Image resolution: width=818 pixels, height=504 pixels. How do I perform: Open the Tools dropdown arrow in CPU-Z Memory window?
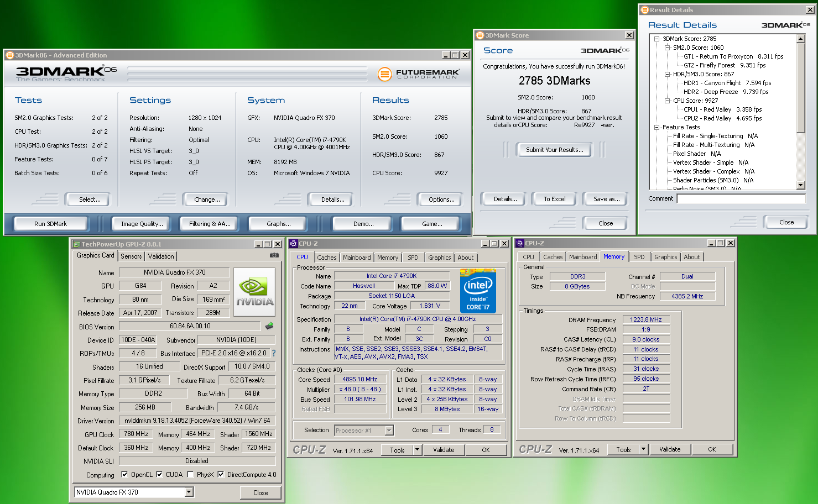(644, 449)
